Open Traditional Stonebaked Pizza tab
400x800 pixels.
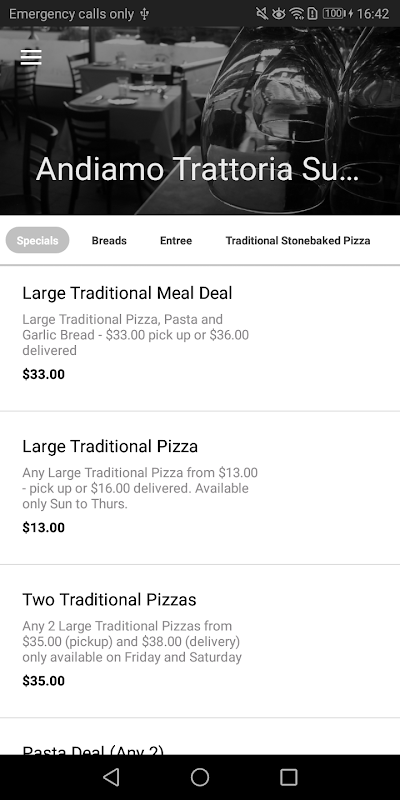pos(298,240)
